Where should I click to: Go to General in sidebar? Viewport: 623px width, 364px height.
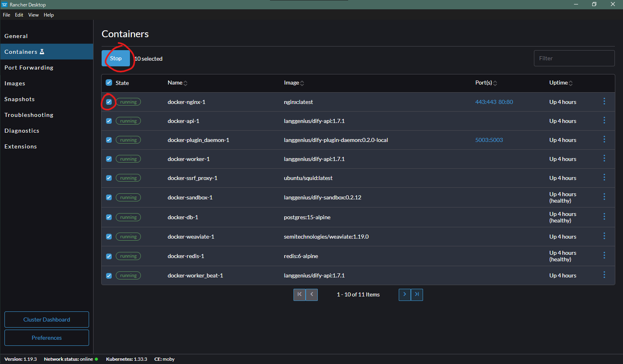coord(47,36)
